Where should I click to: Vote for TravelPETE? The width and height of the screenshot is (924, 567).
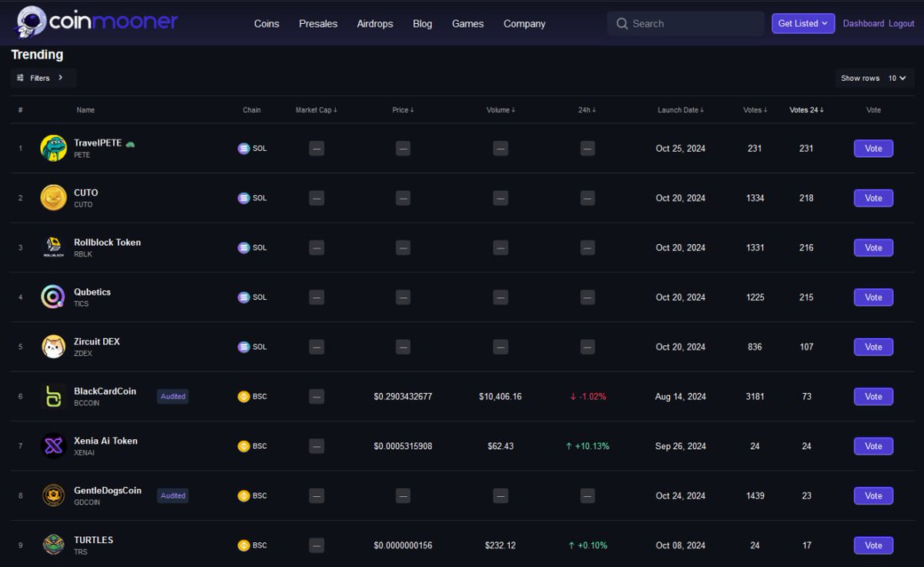[873, 149]
